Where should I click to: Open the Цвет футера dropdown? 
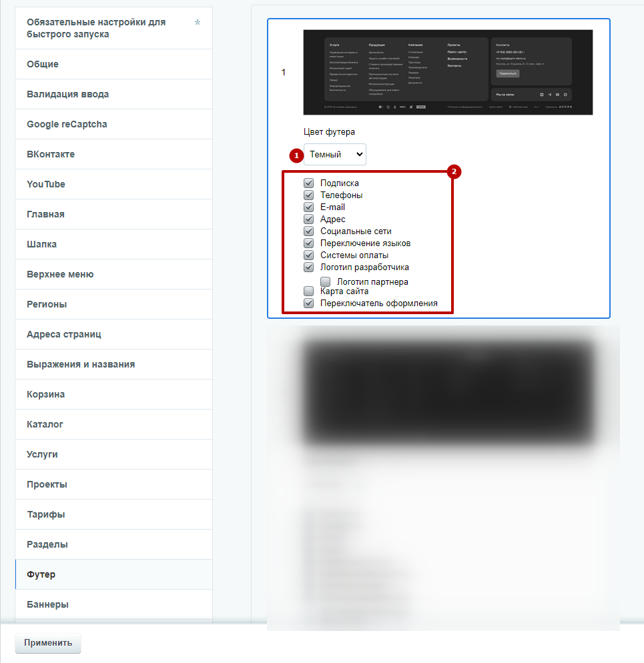pos(335,154)
